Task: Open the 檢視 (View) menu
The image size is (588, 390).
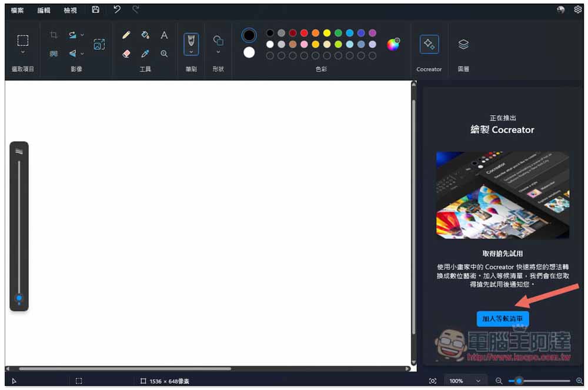Action: (70, 10)
